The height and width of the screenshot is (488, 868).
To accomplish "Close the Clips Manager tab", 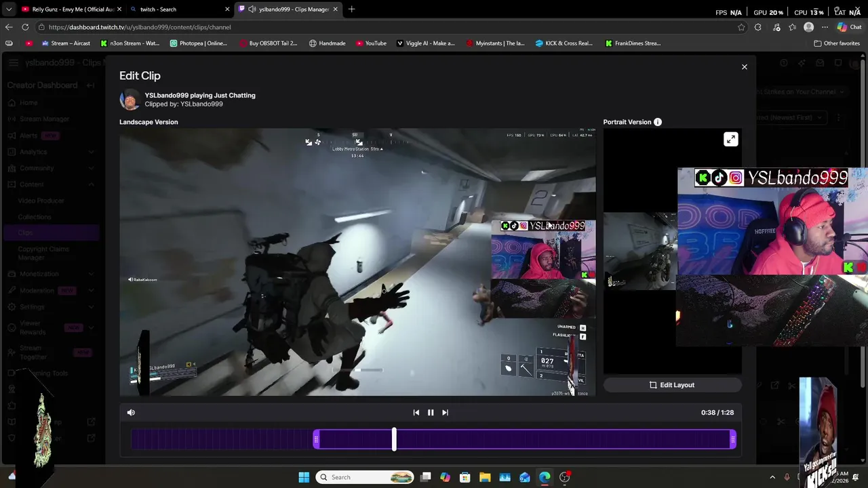I will [335, 9].
